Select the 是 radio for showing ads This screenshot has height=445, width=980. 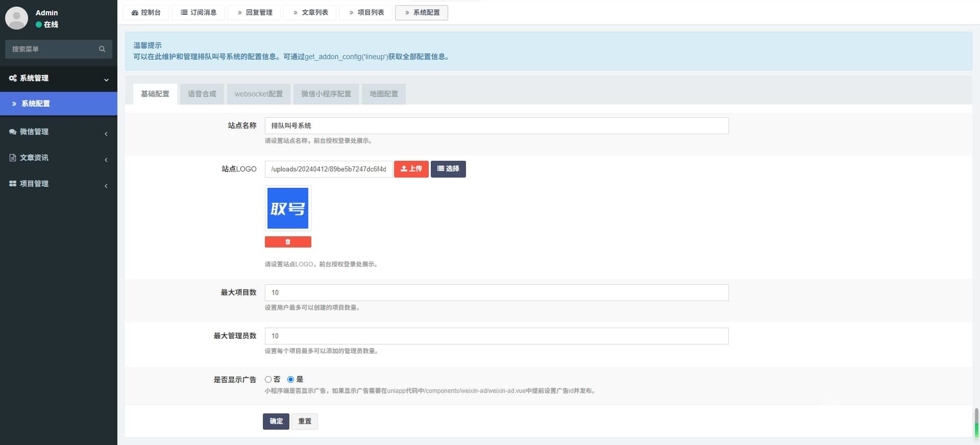(x=290, y=379)
